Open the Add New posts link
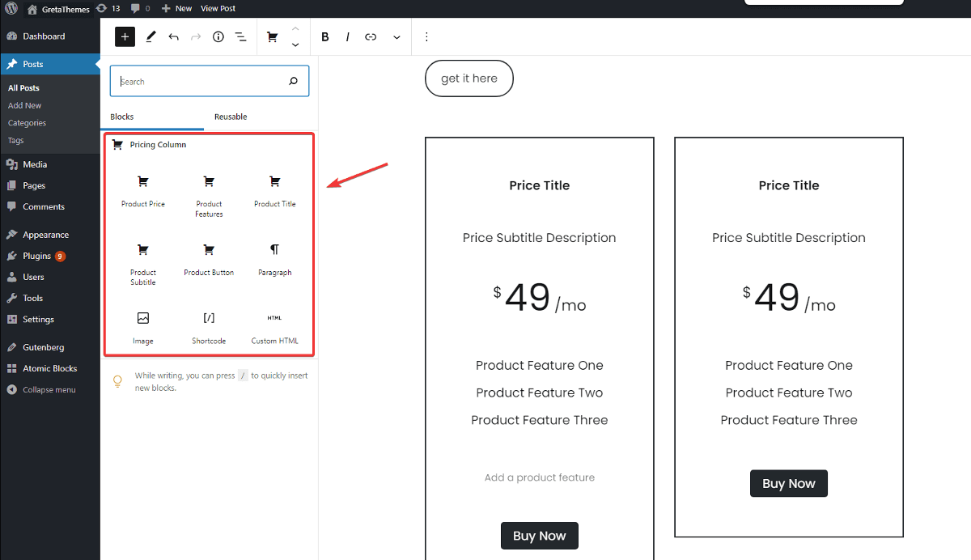971x560 pixels. pyautogui.click(x=24, y=104)
